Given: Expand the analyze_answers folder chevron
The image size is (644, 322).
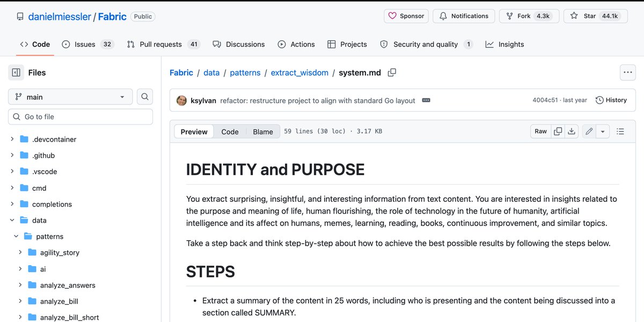Looking at the screenshot, I should tap(20, 286).
